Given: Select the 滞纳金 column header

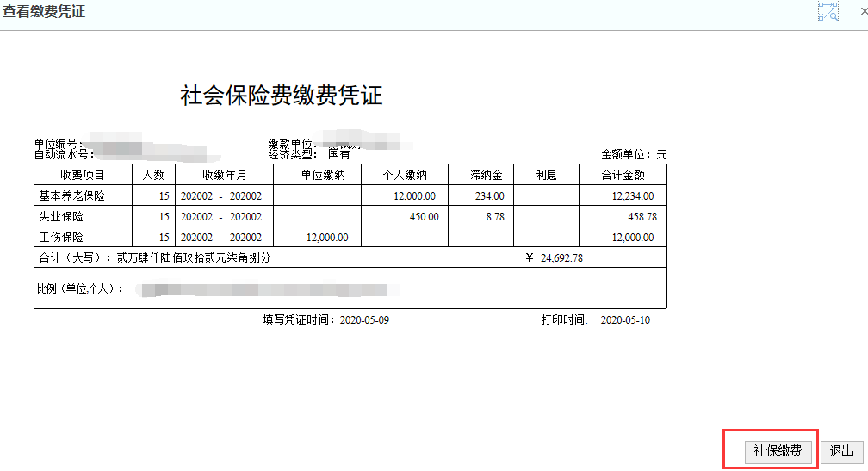Looking at the screenshot, I should coord(486,175).
